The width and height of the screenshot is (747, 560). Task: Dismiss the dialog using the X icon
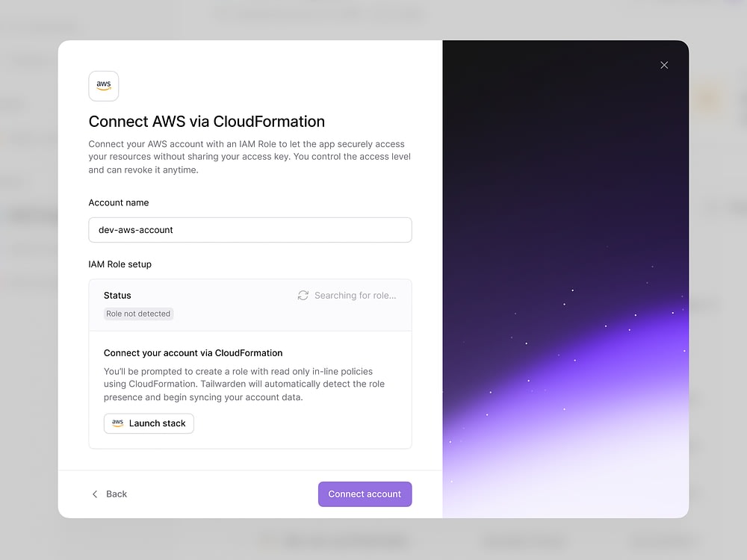click(664, 65)
